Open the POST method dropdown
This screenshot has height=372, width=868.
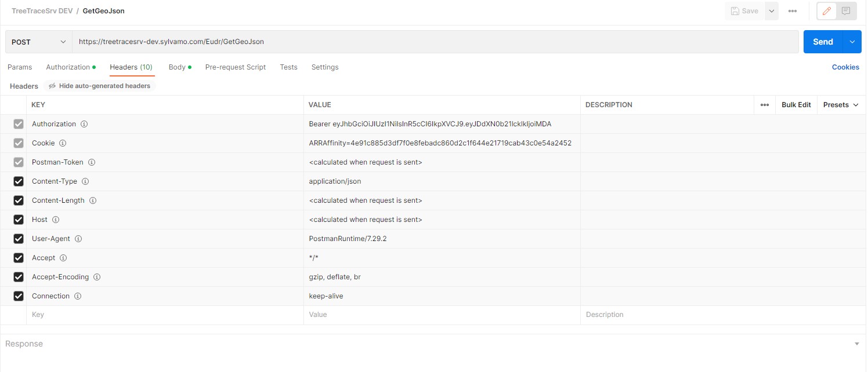[38, 42]
